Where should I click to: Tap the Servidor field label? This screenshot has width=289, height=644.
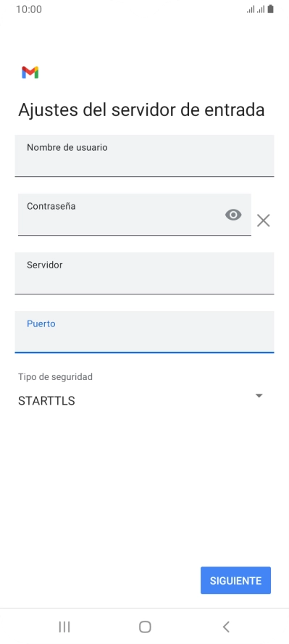tap(45, 265)
